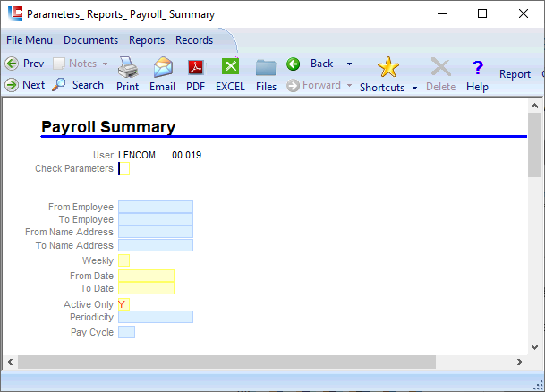Click the Print printer icon

coord(128,67)
